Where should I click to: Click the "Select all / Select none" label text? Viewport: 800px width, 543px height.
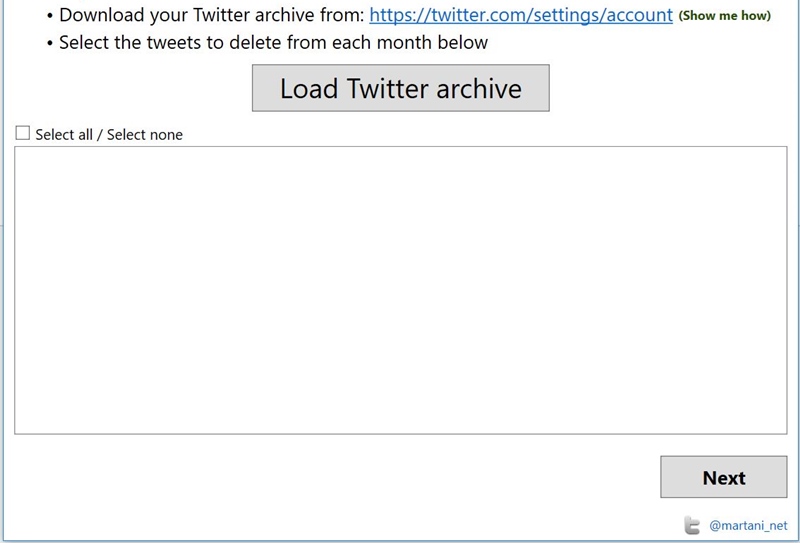[x=109, y=134]
